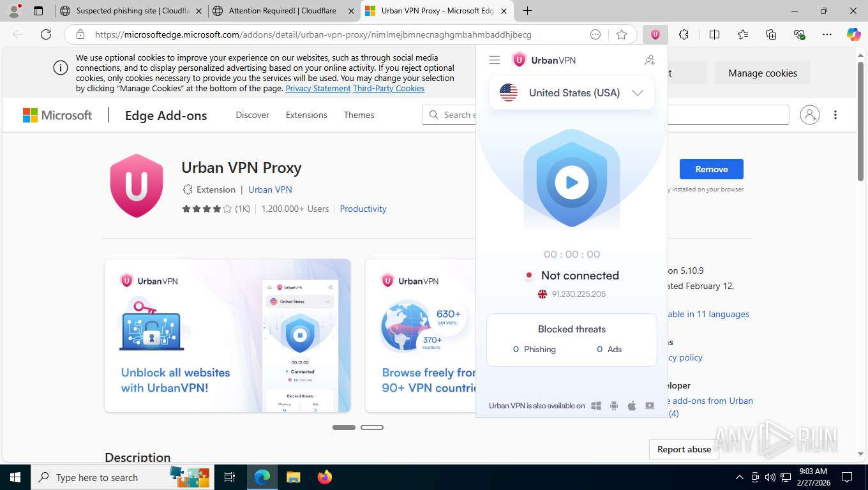
Task: View site information lock icon
Action: pos(80,34)
